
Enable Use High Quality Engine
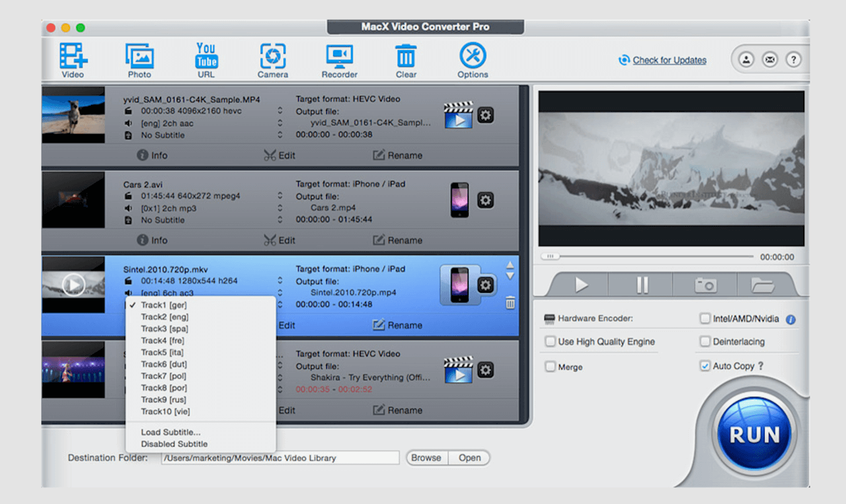[x=550, y=342]
